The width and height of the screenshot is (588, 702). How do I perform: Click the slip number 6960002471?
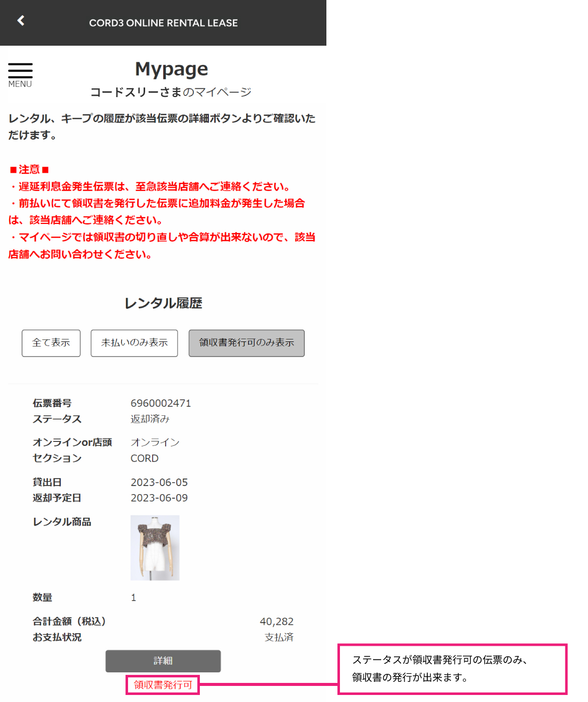point(161,403)
